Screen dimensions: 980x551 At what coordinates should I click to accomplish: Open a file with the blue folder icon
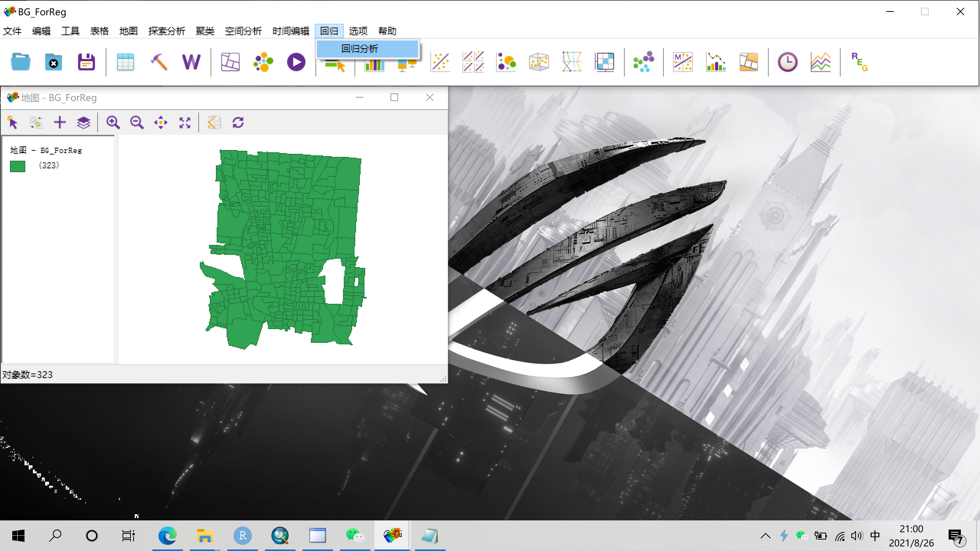pos(21,62)
